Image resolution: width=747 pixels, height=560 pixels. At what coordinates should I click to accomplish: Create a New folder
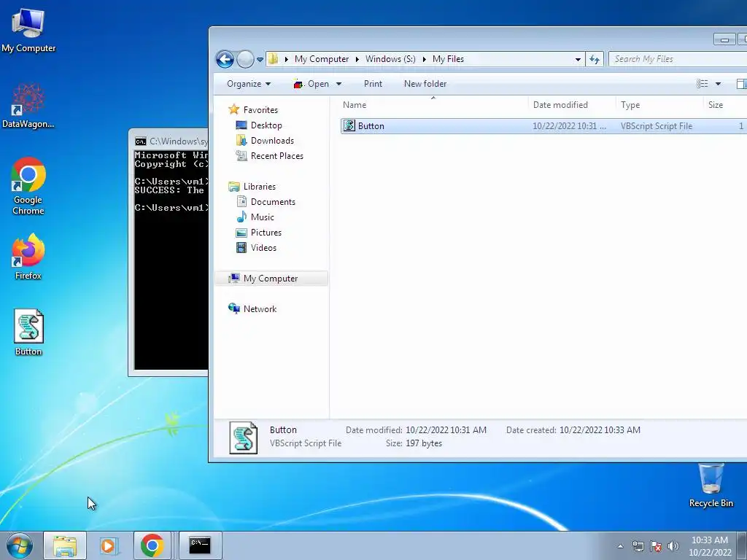click(x=425, y=84)
